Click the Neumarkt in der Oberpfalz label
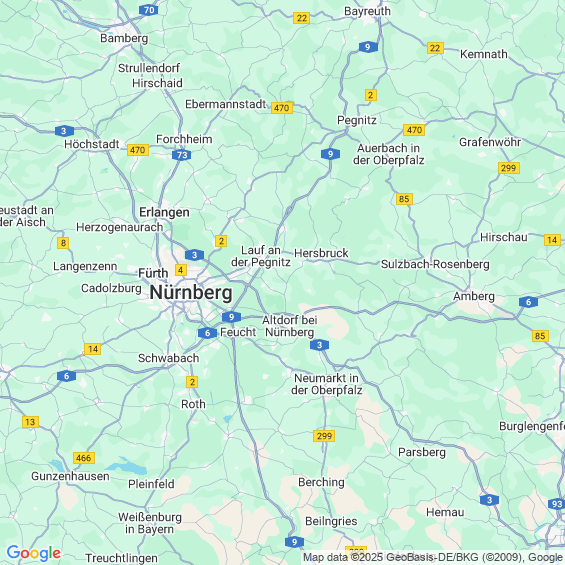Viewport: 565px width, 565px height. 326,384
